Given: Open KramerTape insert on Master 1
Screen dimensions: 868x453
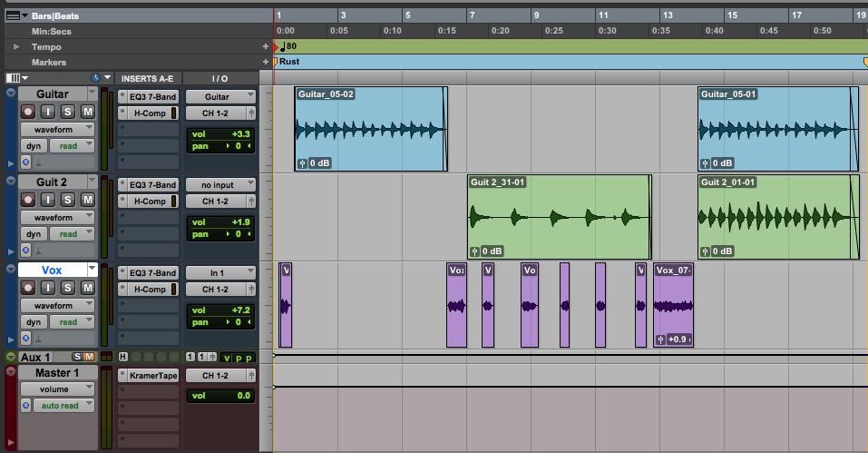Looking at the screenshot, I should pos(148,376).
